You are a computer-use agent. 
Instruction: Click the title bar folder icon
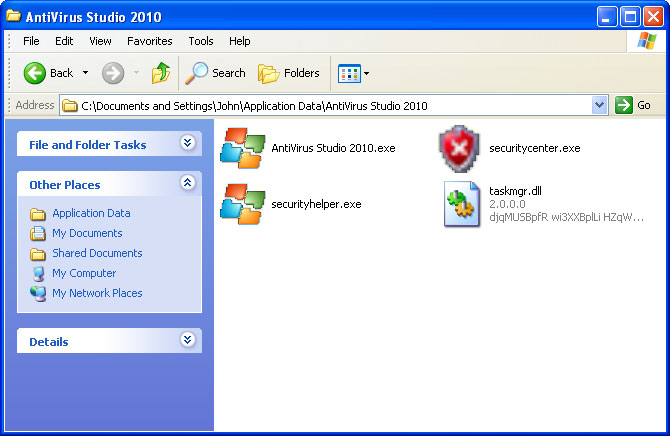coord(13,16)
